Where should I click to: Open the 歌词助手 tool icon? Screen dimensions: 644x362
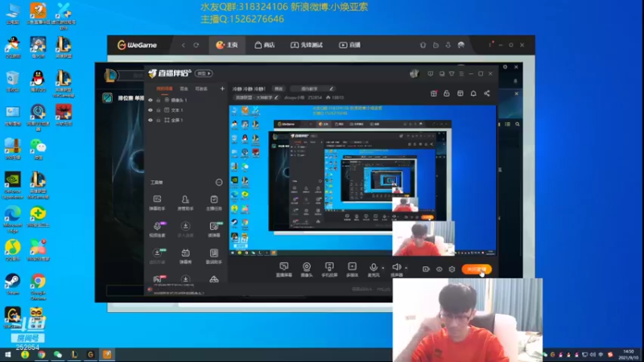[x=213, y=256]
